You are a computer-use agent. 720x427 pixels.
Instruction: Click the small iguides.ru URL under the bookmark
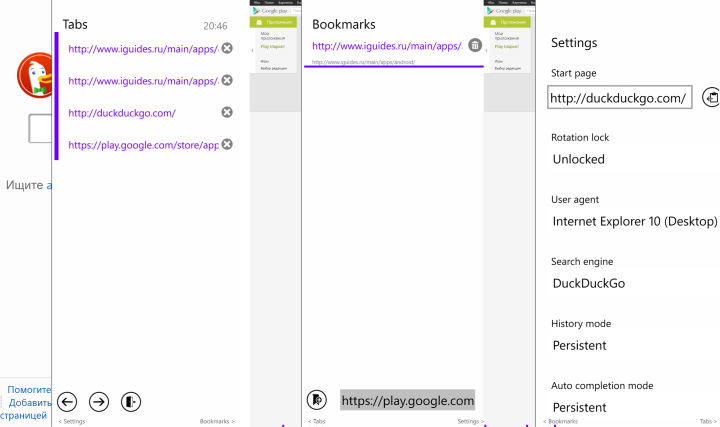(x=364, y=62)
